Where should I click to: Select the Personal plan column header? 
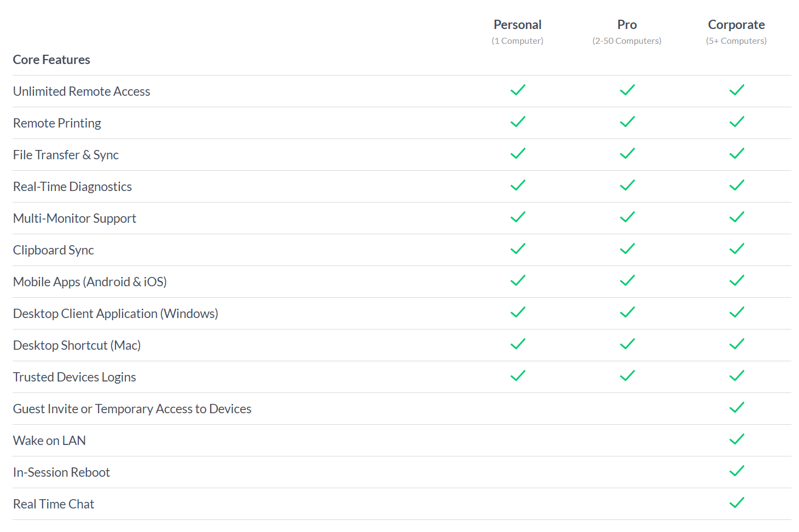pos(517,25)
